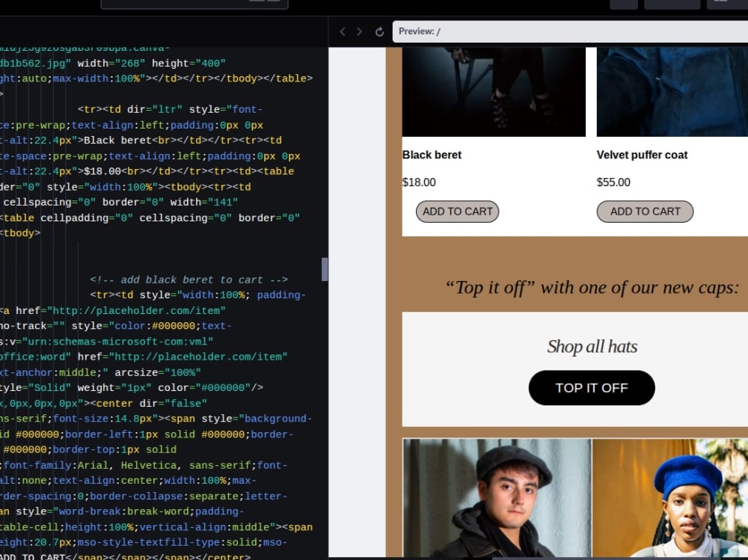The image size is (748, 560).
Task: Open the Velvet puffer coat product image
Action: coord(672,91)
